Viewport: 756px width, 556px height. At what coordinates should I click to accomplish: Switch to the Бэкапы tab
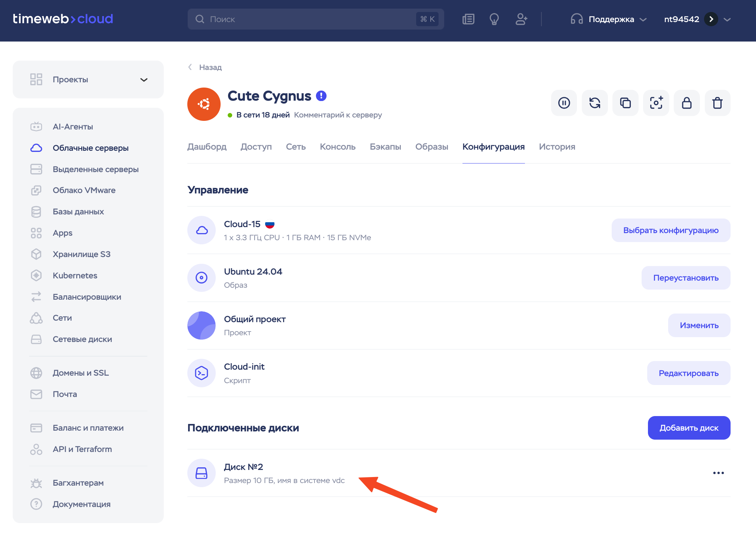pyautogui.click(x=385, y=147)
